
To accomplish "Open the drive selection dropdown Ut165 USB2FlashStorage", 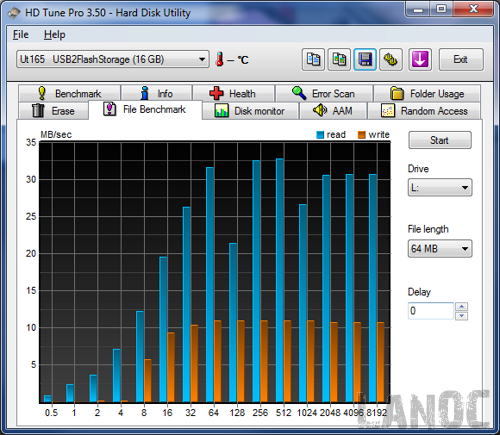I will (113, 59).
